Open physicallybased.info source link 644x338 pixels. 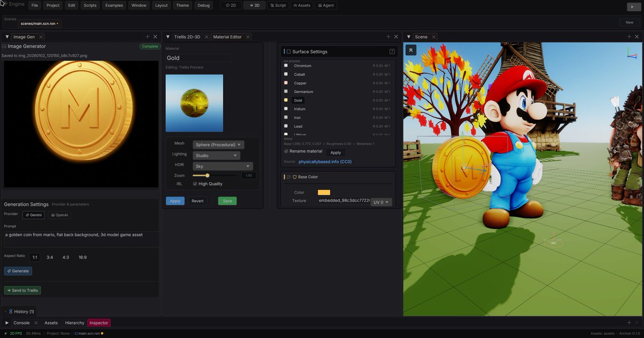(x=325, y=161)
